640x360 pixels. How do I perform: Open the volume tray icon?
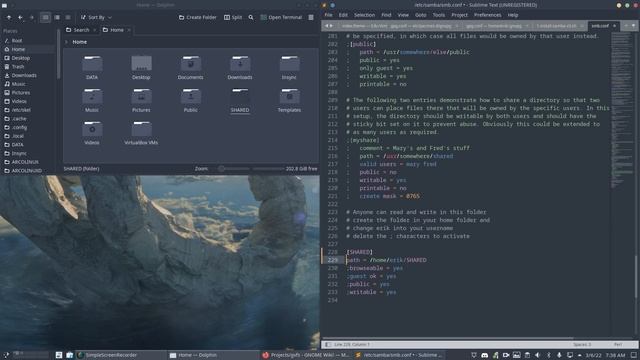(538, 355)
